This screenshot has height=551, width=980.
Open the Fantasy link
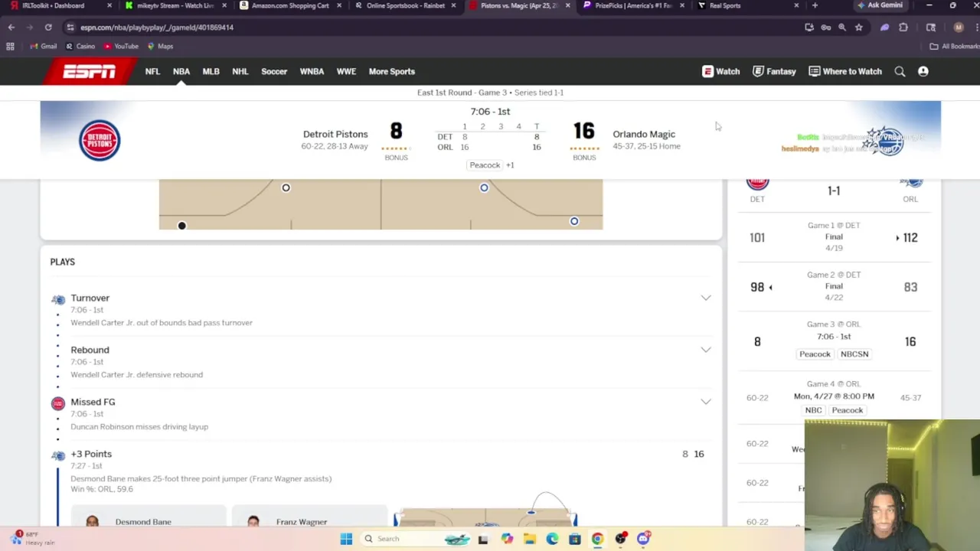click(774, 71)
